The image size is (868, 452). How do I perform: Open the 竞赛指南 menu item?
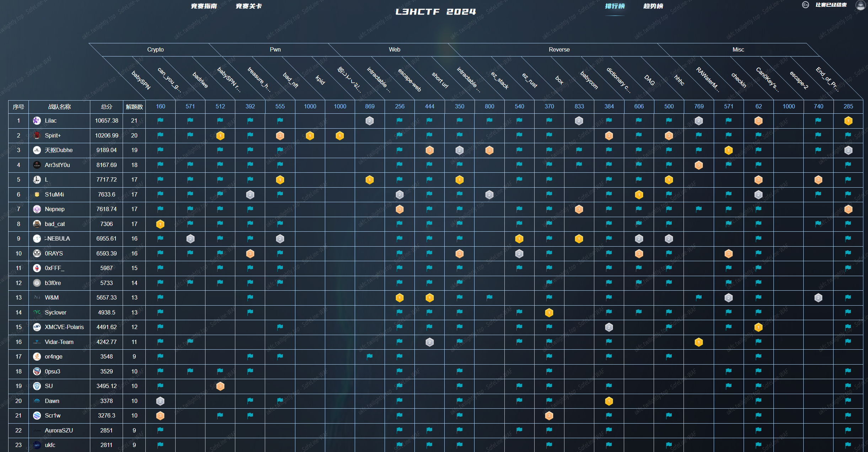204,6
